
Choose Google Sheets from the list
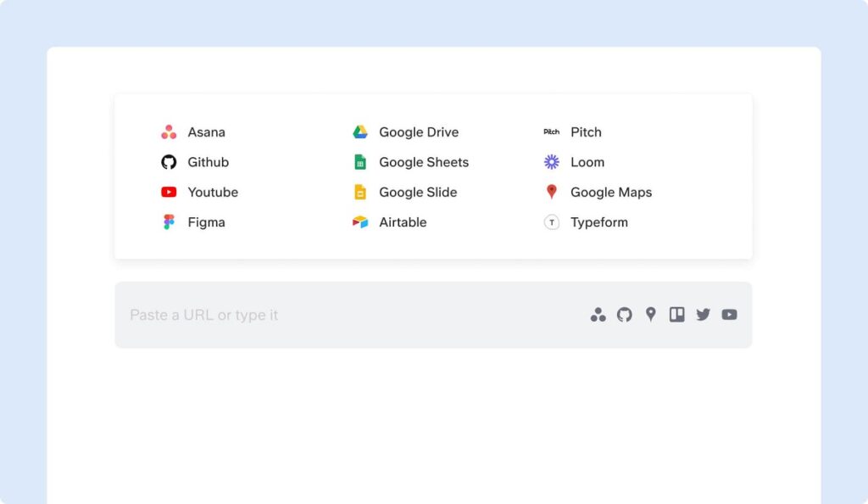point(423,162)
